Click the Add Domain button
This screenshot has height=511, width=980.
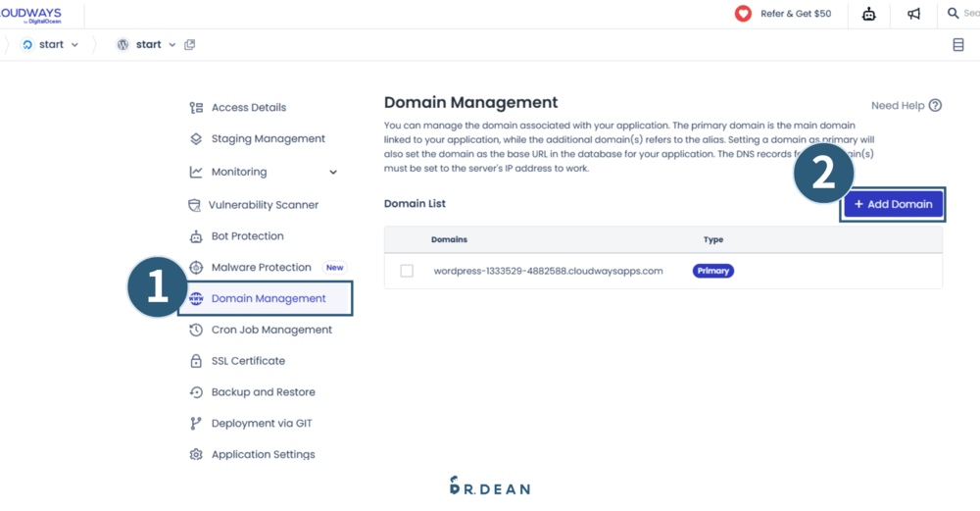(x=893, y=204)
